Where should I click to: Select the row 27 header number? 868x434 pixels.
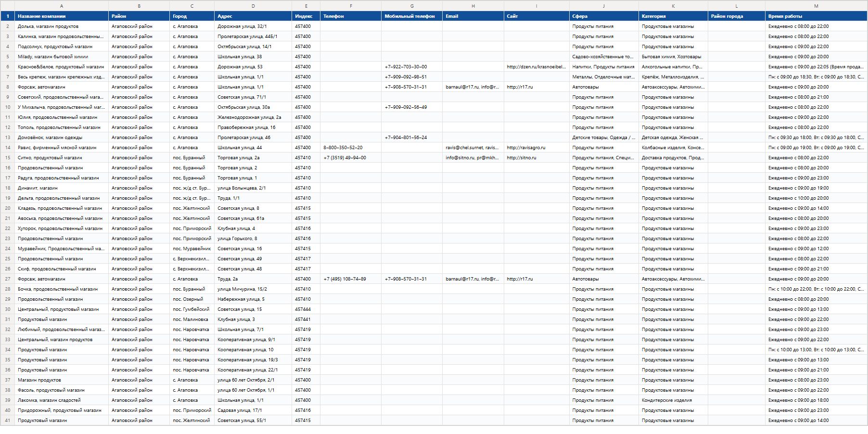coord(8,279)
